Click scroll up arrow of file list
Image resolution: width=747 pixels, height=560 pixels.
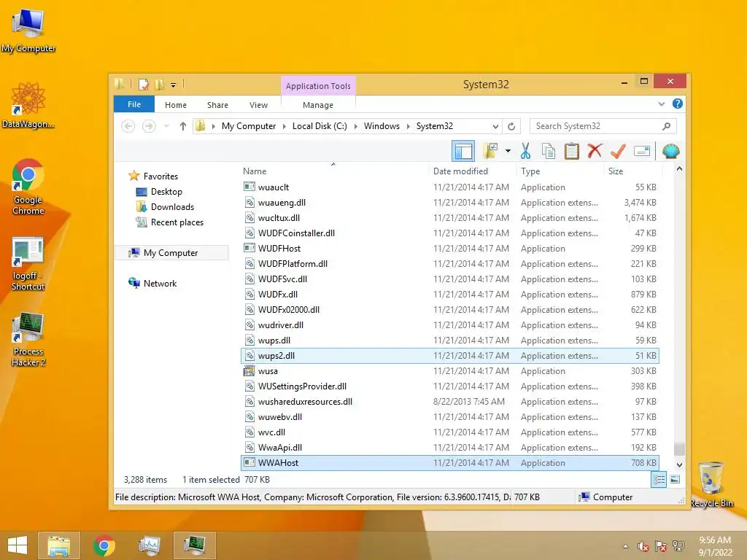coord(679,169)
